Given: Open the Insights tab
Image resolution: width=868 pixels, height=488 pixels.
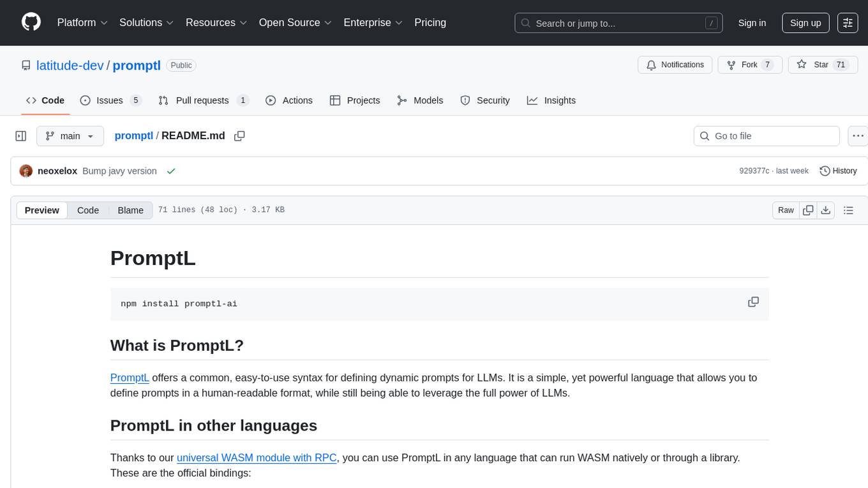Looking at the screenshot, I should pyautogui.click(x=551, y=100).
